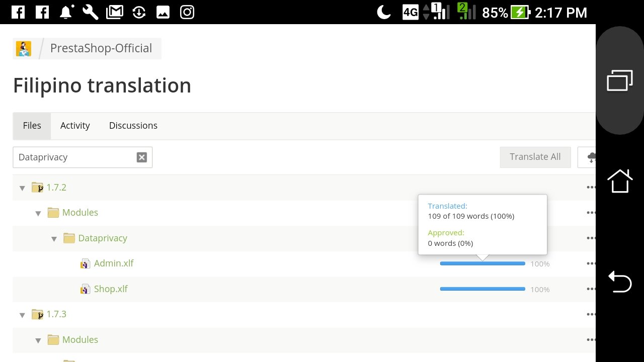Collapse the 1.7.3 version tree node

pyautogui.click(x=22, y=315)
